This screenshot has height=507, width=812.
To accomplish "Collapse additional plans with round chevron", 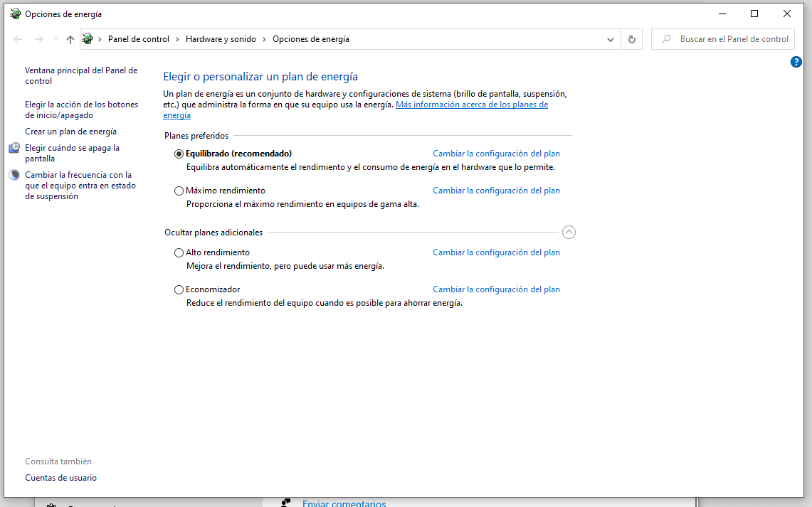I will coord(569,233).
